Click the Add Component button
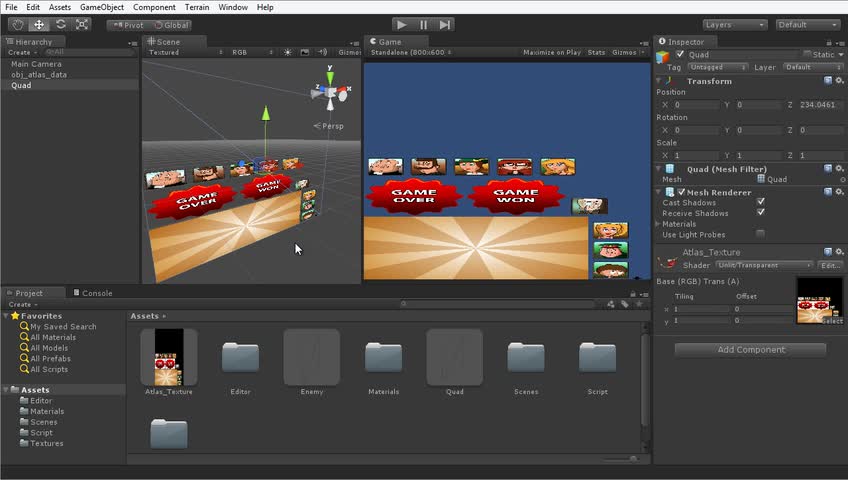 (750, 350)
